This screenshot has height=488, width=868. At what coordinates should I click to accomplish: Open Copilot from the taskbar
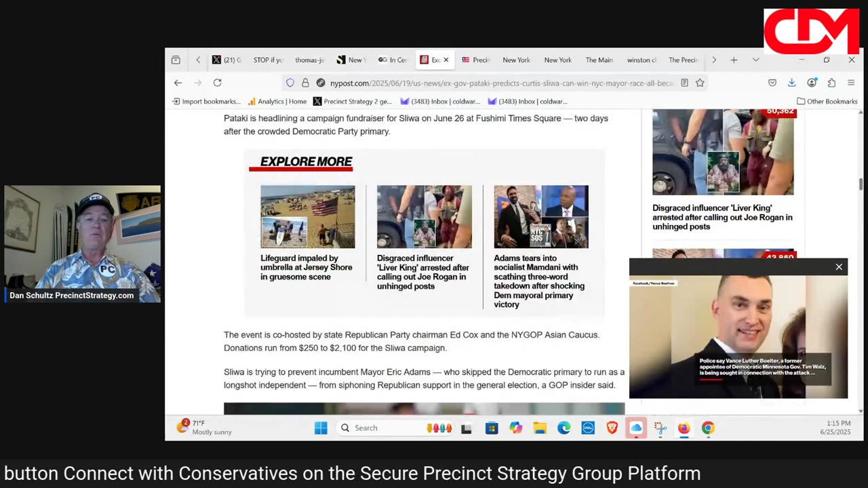coord(516,428)
